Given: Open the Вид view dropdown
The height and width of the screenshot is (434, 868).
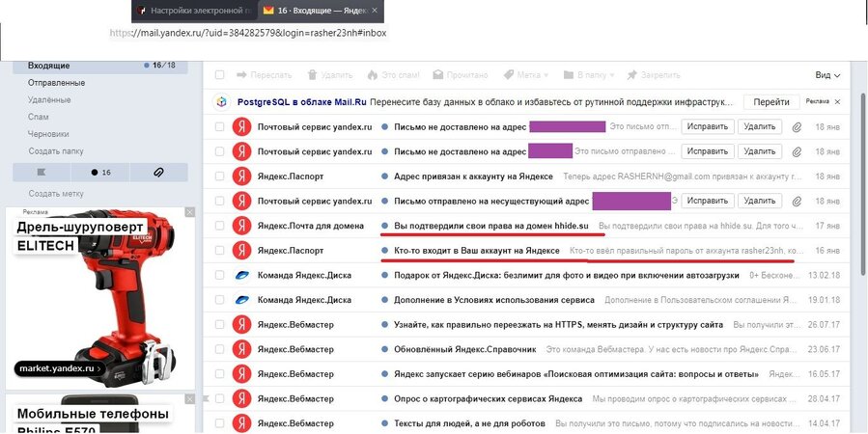Looking at the screenshot, I should [x=827, y=75].
